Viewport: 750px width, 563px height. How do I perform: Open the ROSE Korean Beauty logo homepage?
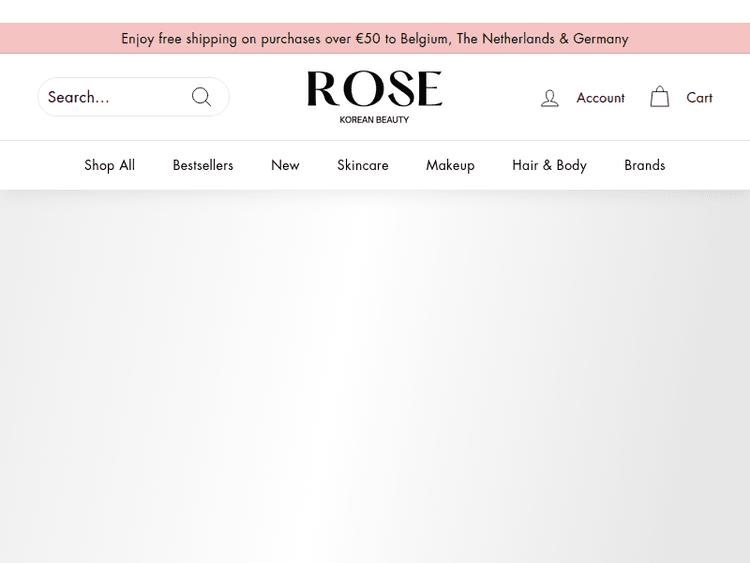[x=375, y=97]
